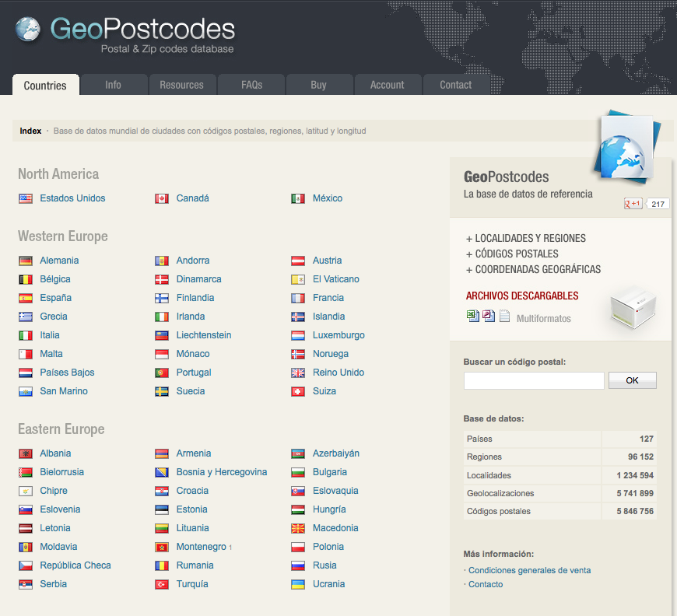Open the San Marino link
Image resolution: width=677 pixels, height=616 pixels.
coord(64,391)
